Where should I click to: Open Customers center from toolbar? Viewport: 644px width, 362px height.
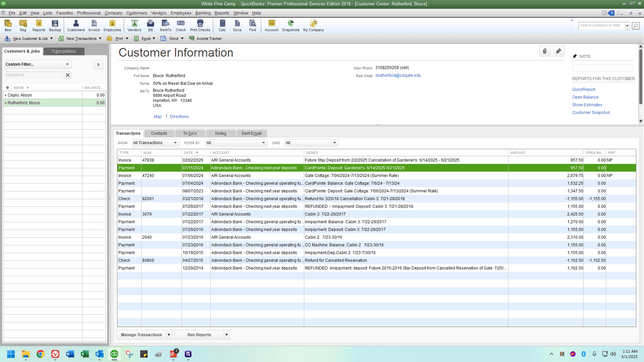coord(76,26)
